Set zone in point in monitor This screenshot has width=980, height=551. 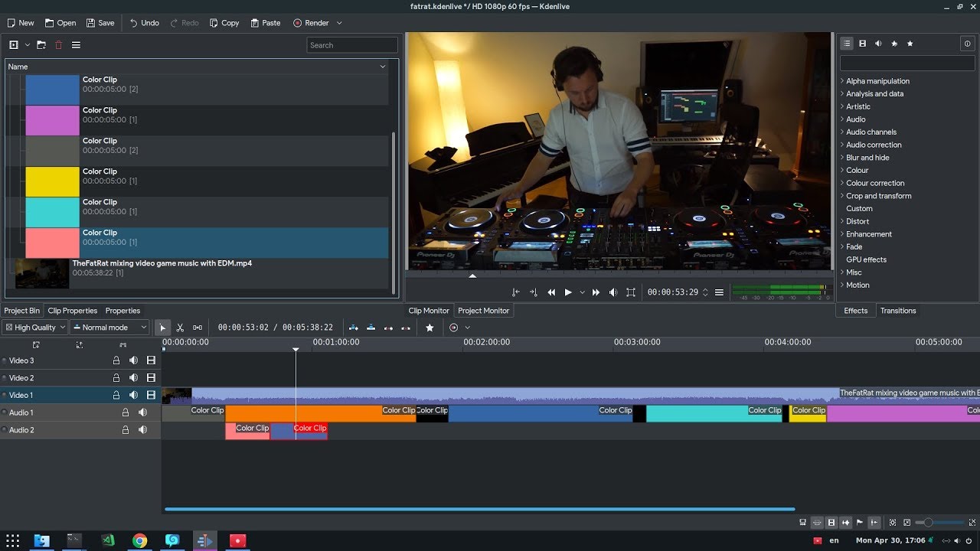click(515, 292)
